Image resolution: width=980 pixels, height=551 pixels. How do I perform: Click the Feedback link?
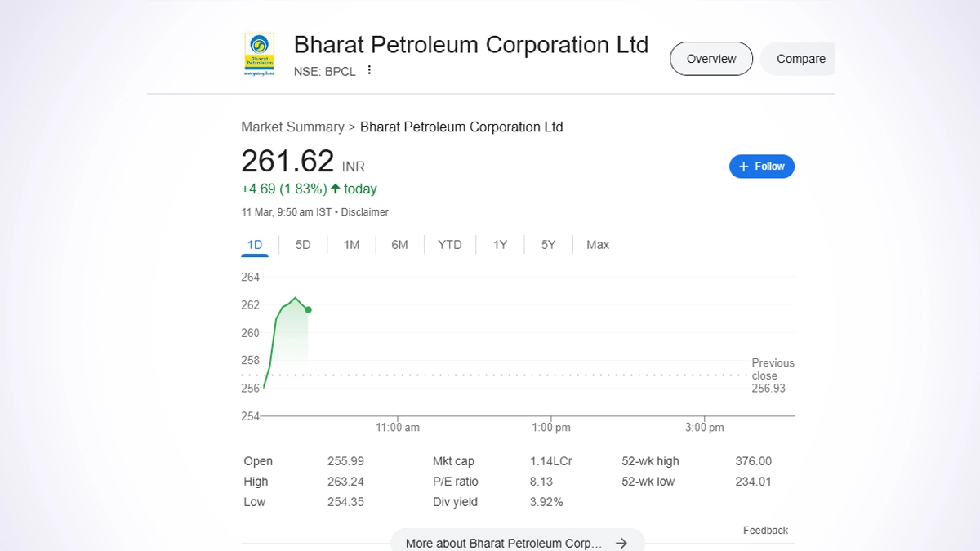coord(765,531)
